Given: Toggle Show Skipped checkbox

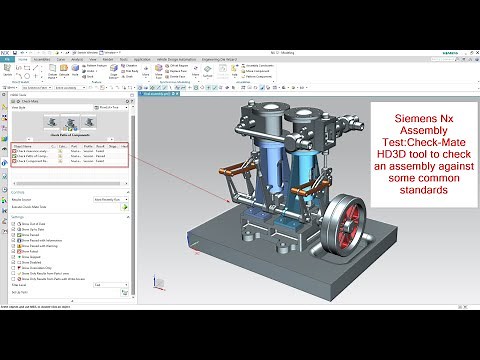Looking at the screenshot, I should (x=13, y=257).
